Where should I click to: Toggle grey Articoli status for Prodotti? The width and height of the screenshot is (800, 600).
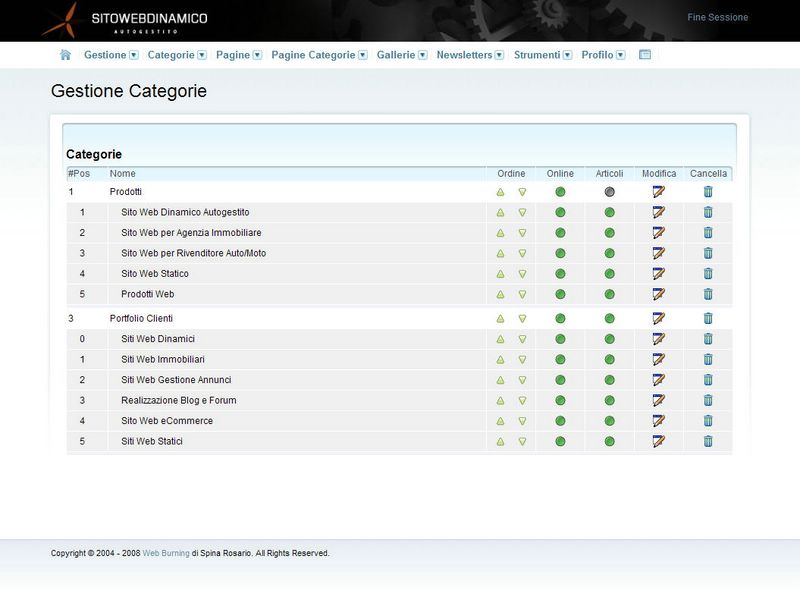(x=610, y=192)
